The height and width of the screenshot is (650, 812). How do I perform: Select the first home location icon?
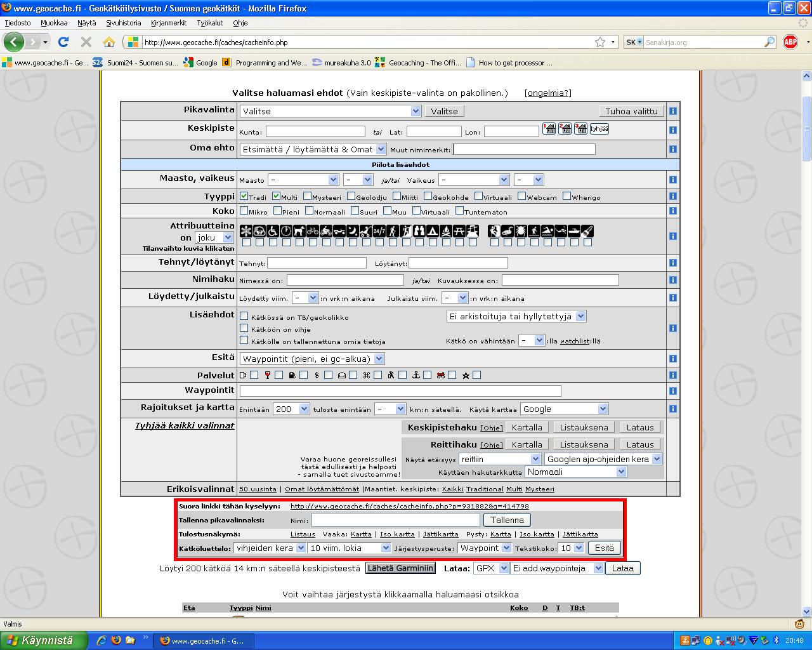click(x=549, y=129)
